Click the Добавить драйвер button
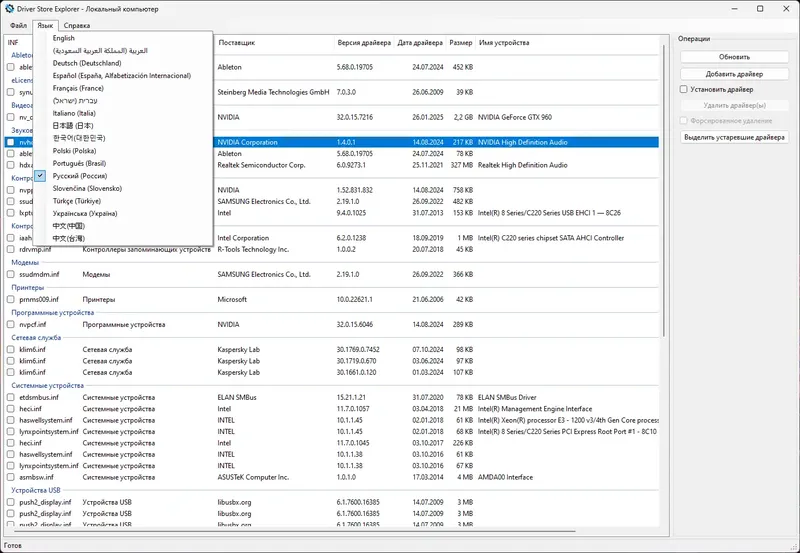Screen dimensions: 800x553 (x=734, y=74)
